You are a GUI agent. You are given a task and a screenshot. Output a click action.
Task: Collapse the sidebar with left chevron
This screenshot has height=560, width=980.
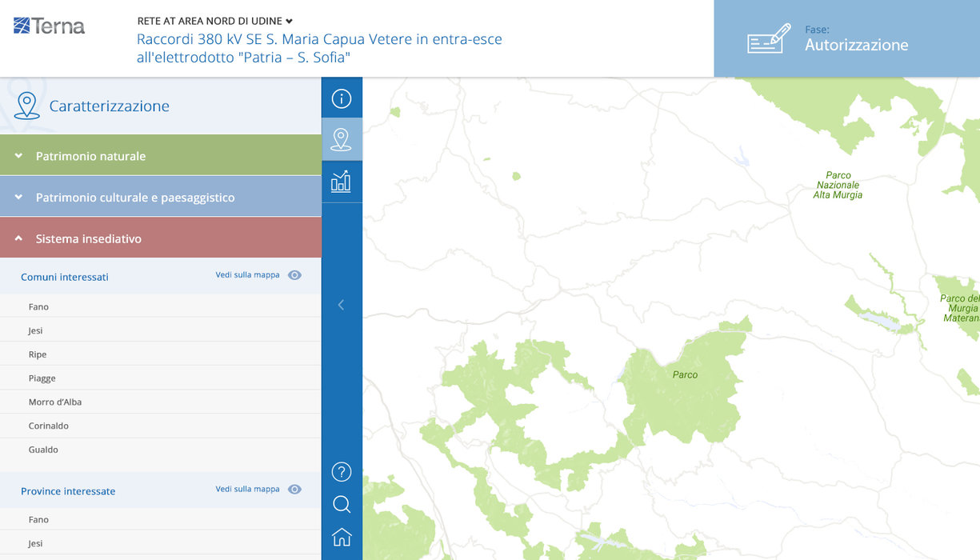341,305
